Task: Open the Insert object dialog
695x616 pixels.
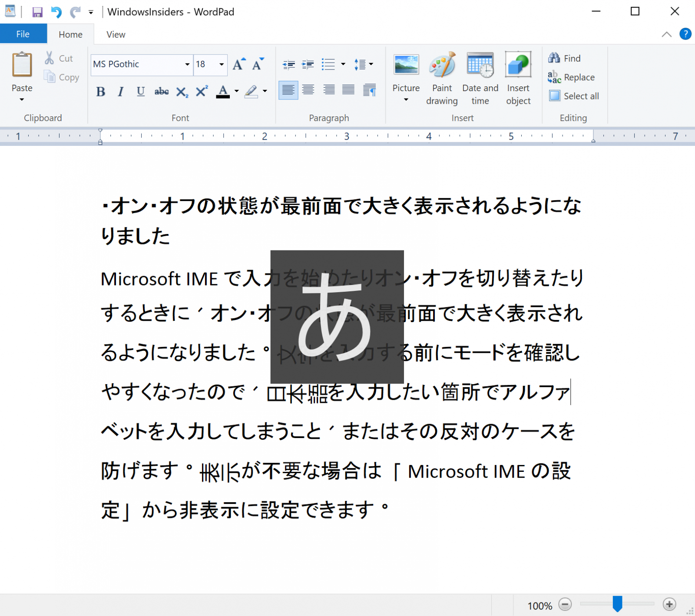Action: coord(518,78)
